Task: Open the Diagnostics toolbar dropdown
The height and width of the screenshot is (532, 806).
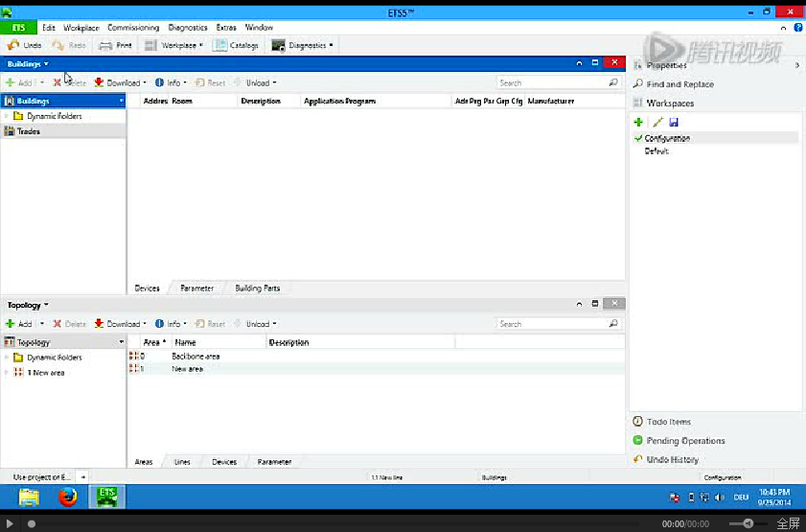Action: click(303, 45)
